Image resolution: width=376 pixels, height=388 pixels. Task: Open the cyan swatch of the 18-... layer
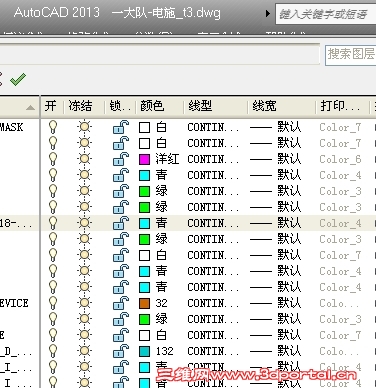coord(144,223)
